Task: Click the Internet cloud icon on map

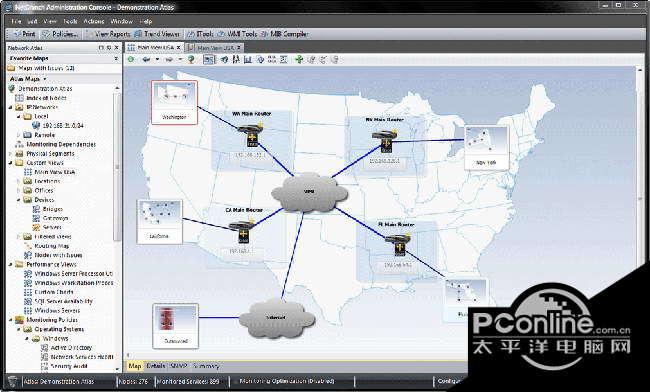Action: [277, 318]
